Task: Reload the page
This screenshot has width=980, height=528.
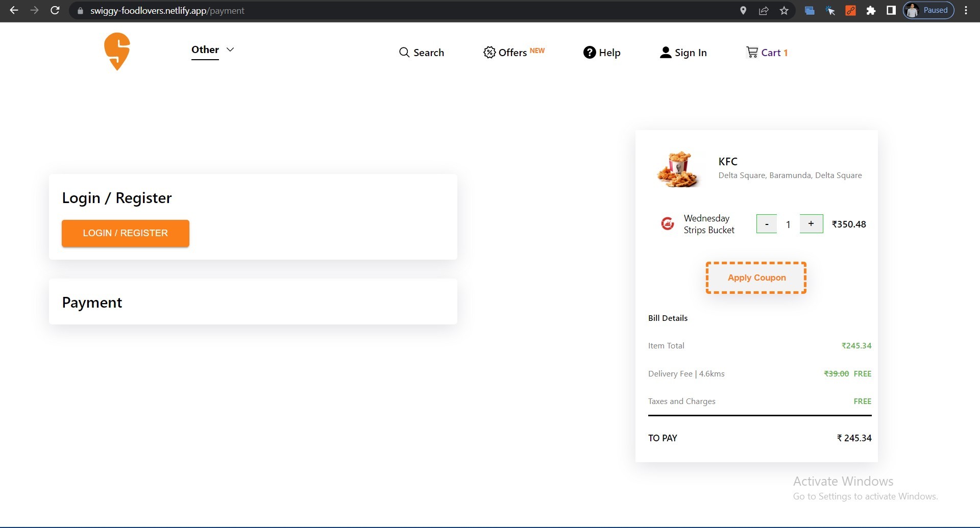Action: point(55,10)
